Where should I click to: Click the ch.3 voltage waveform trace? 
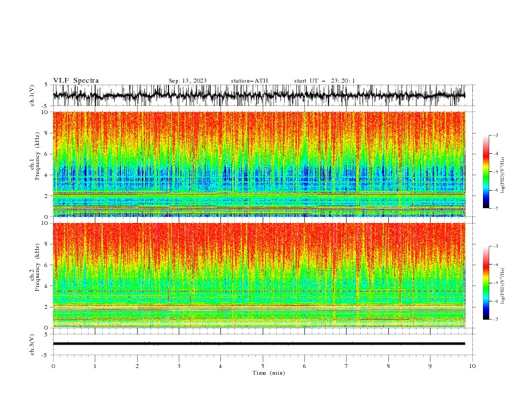coord(259,344)
